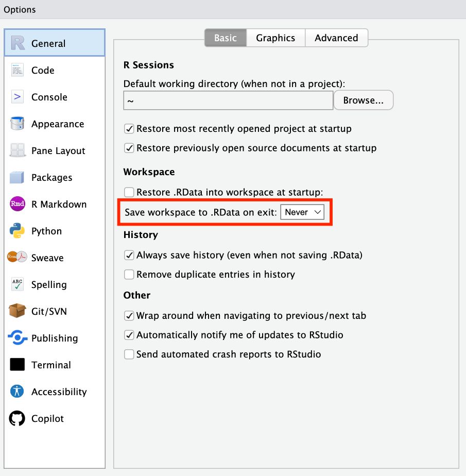Open the Terminal black square icon

pyautogui.click(x=18, y=365)
